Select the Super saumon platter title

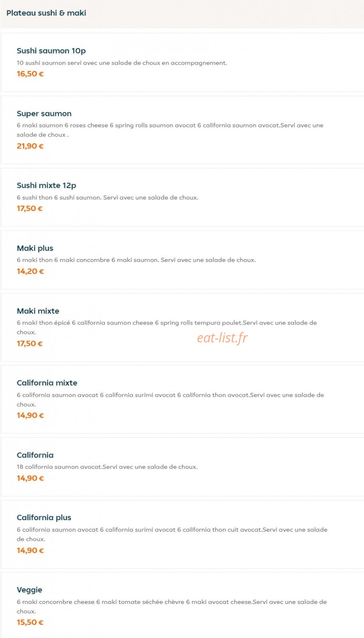[x=44, y=114]
